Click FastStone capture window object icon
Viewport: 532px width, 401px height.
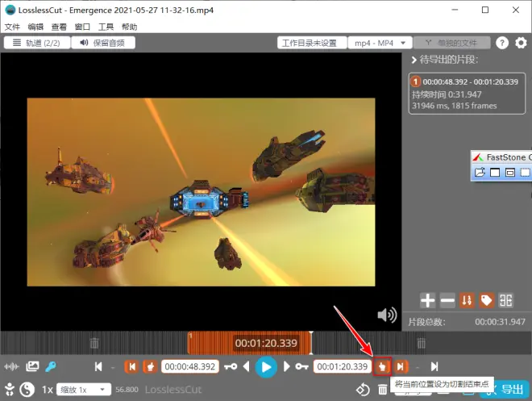tap(510, 172)
